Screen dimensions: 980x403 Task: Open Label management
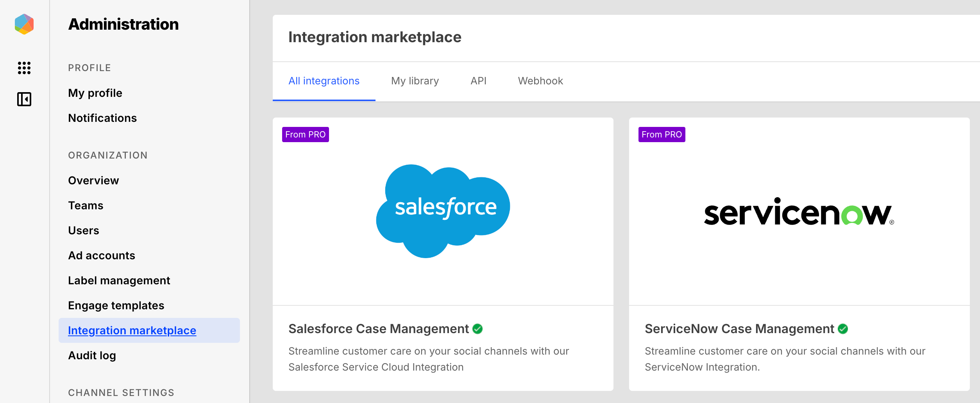coord(119,280)
